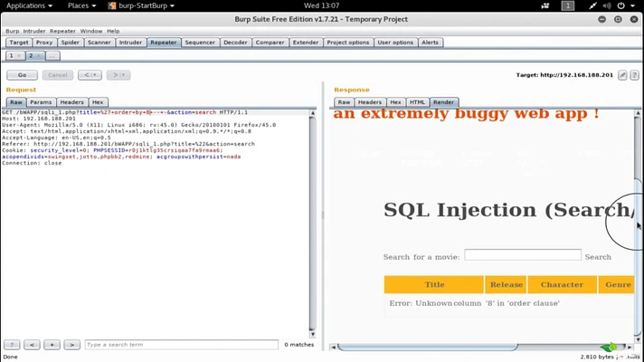644x362 pixels.
Task: Open the power menu icon
Action: tap(621, 5)
